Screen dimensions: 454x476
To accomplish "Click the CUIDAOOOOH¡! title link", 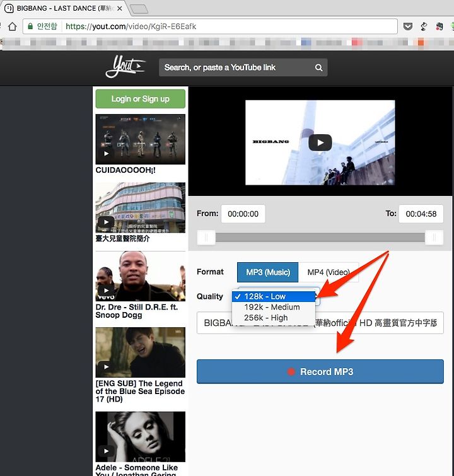I will tap(125, 170).
